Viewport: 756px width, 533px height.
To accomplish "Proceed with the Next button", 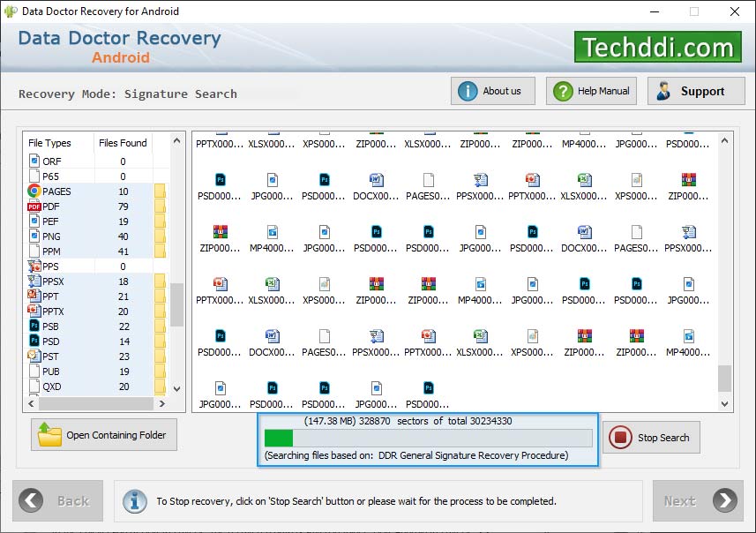I will 698,500.
